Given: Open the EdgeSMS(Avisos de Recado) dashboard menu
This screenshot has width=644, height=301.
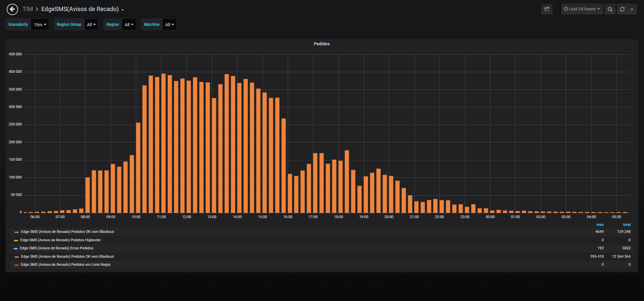Looking at the screenshot, I should click(x=83, y=9).
